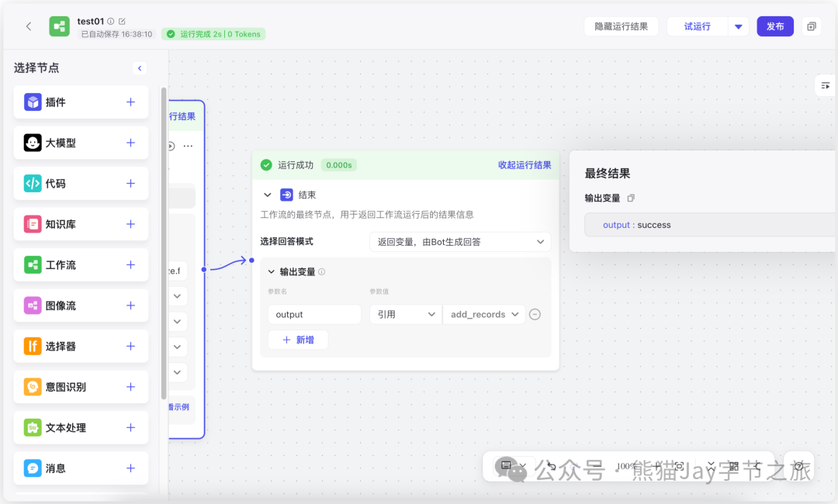Add a 意图识别 node with plus
Image resolution: width=838 pixels, height=504 pixels.
(130, 387)
